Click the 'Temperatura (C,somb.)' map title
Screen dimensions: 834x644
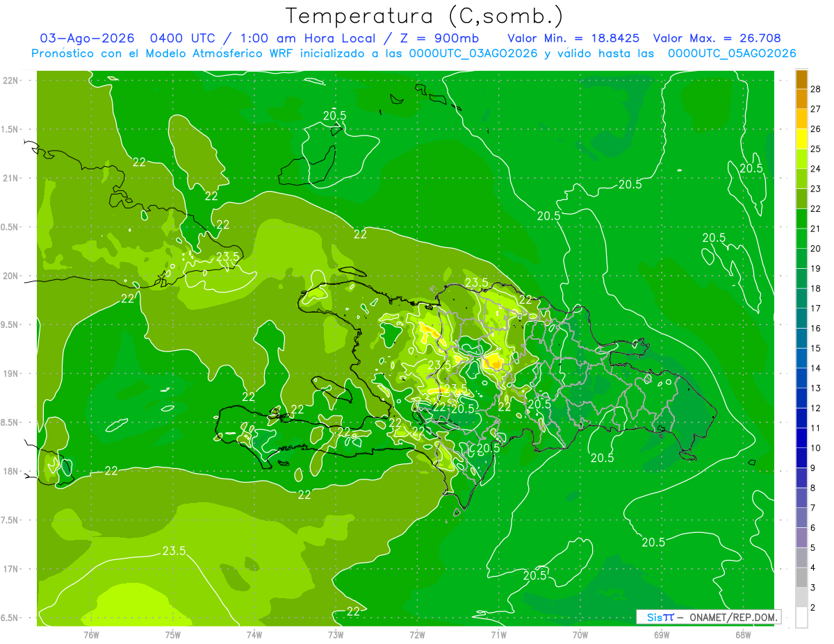425,15
